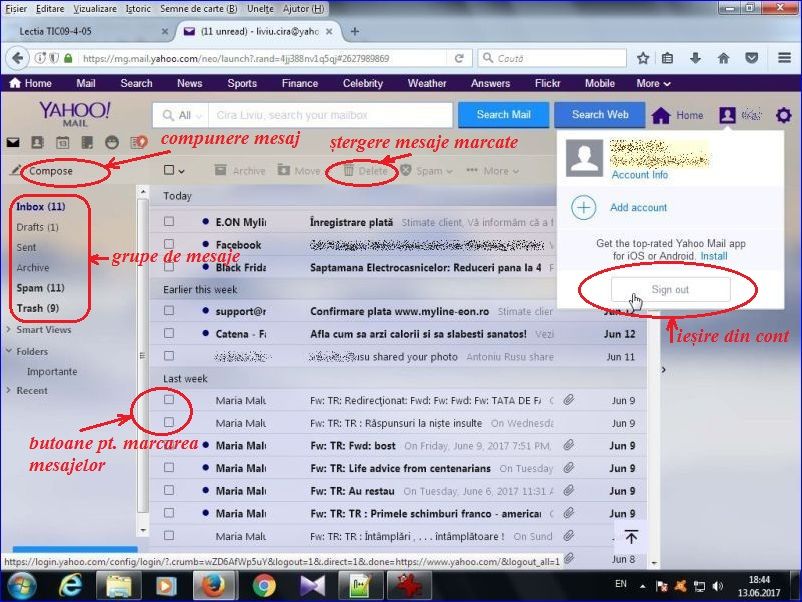Screen dimensions: 802x602
Task: Click the Contacts icon under Yahoo logo
Action: click(37, 143)
